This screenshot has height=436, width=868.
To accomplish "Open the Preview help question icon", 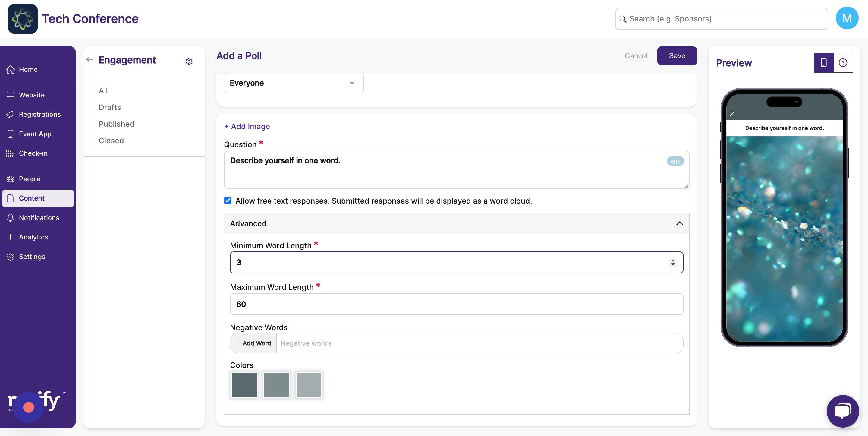I will (843, 63).
